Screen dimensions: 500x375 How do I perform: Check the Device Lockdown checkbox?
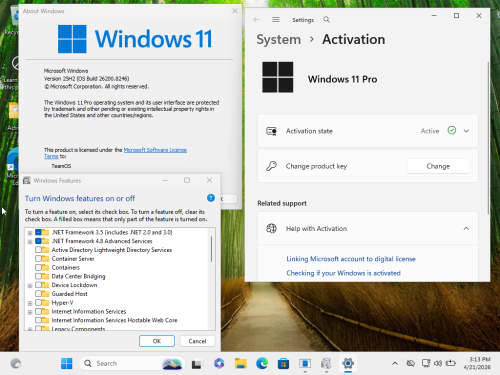[38, 285]
